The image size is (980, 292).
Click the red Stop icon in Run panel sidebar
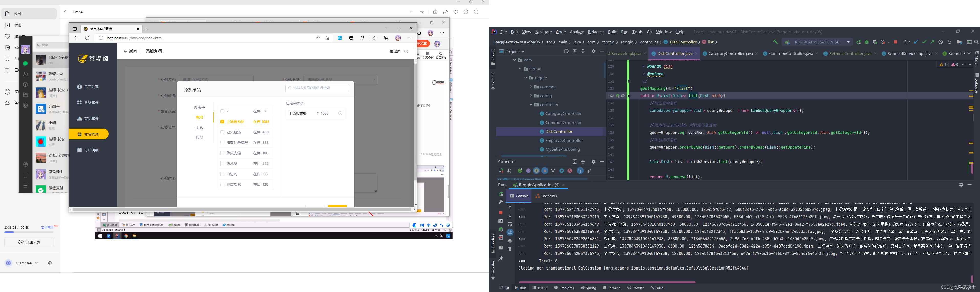501,213
